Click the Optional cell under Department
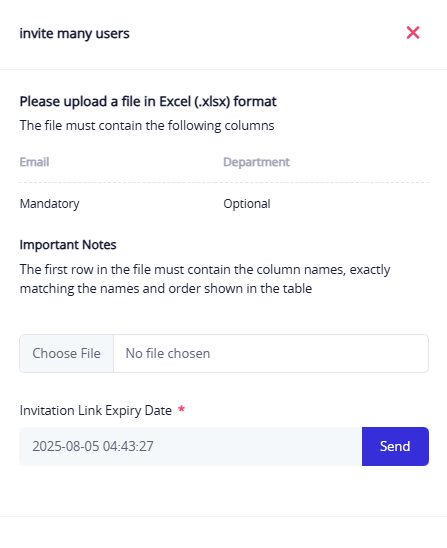Image resolution: width=447 pixels, height=548 pixels. click(x=247, y=204)
